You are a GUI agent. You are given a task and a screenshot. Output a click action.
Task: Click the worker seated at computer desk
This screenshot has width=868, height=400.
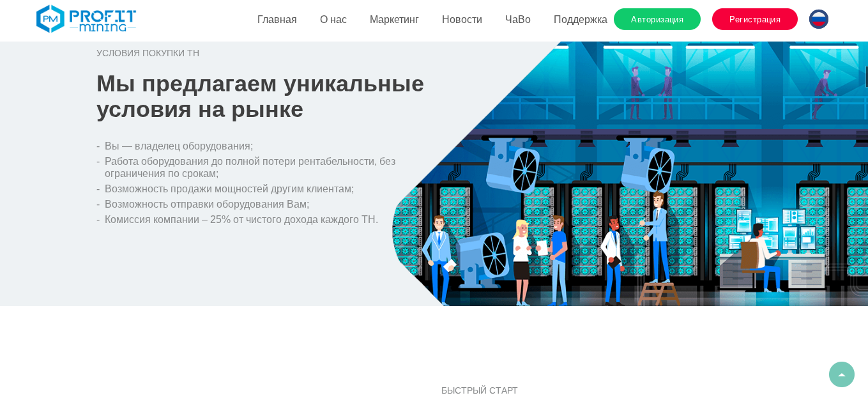[762, 256]
